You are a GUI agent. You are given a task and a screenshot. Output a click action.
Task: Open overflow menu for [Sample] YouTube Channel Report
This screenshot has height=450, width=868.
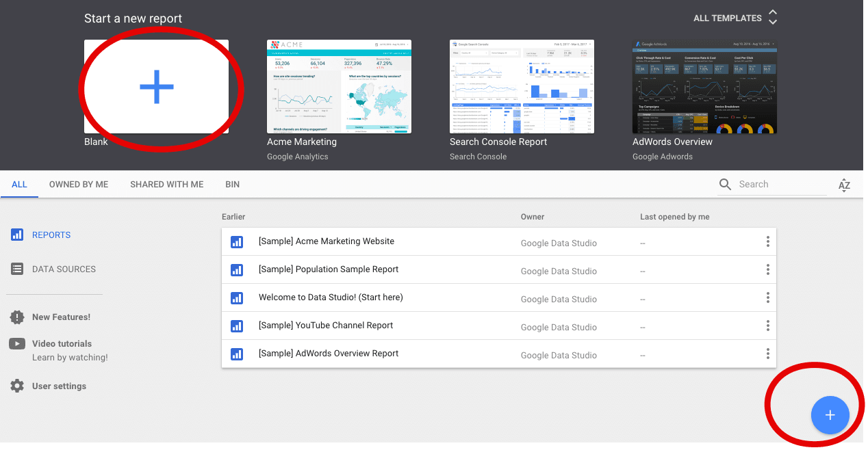(767, 326)
